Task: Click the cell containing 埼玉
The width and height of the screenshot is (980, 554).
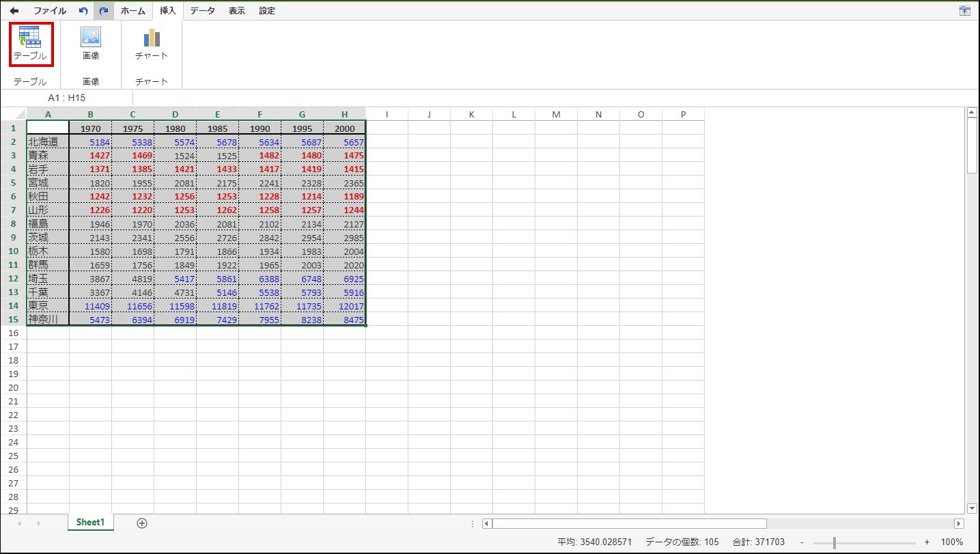Action: pyautogui.click(x=48, y=278)
